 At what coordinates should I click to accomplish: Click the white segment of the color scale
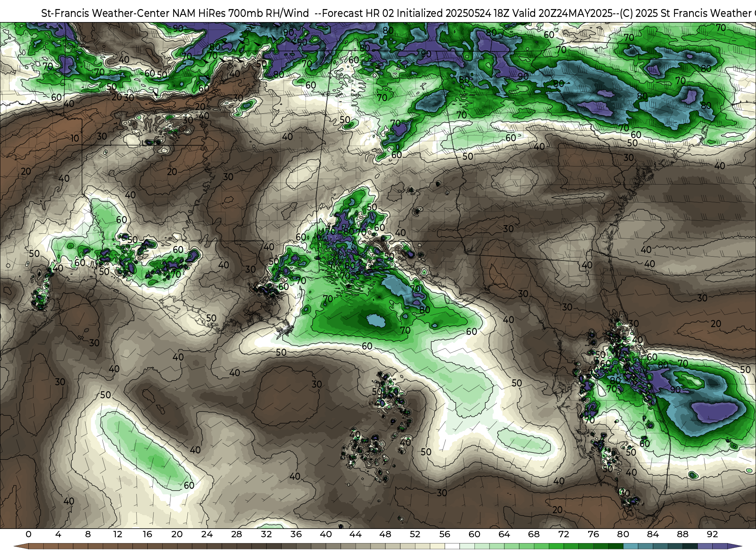coord(452,546)
